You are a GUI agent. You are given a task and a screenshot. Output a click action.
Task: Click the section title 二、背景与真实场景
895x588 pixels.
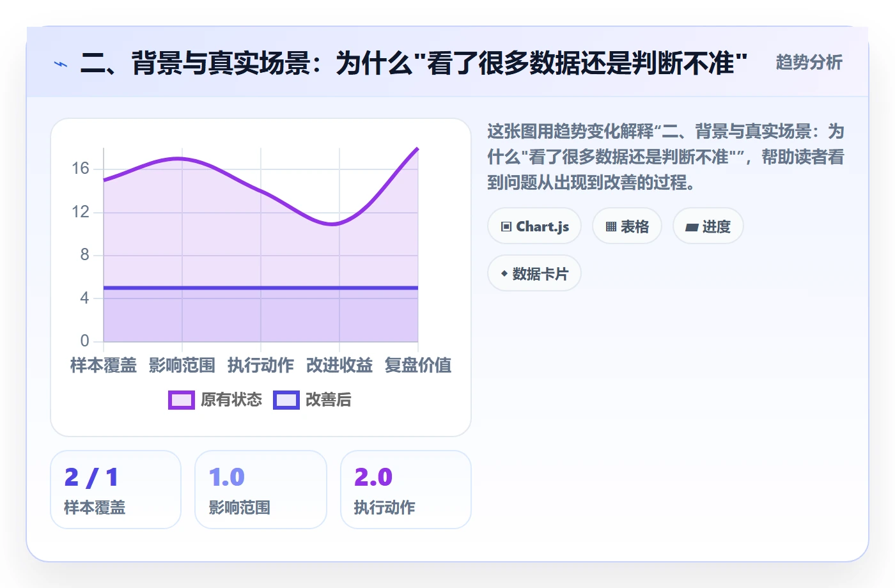(x=414, y=63)
